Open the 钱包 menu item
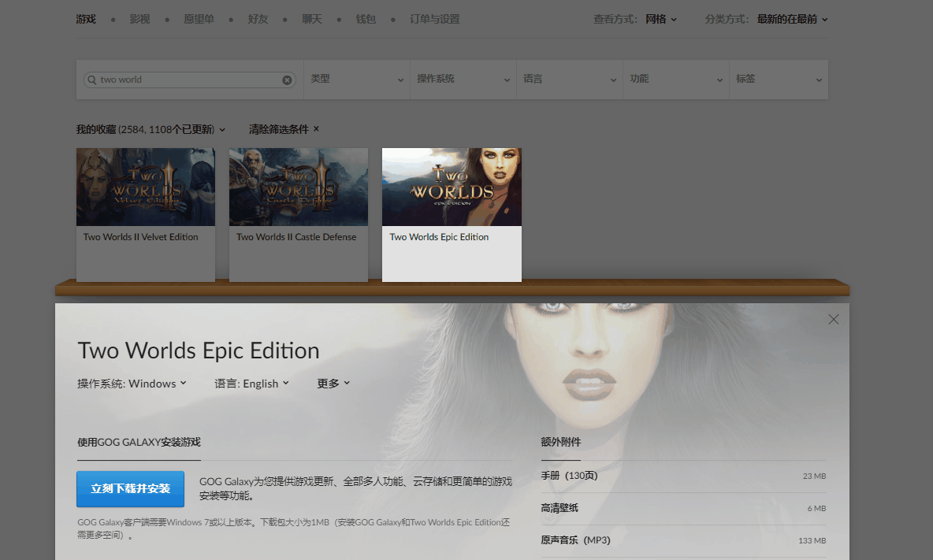933x560 pixels. pyautogui.click(x=366, y=19)
